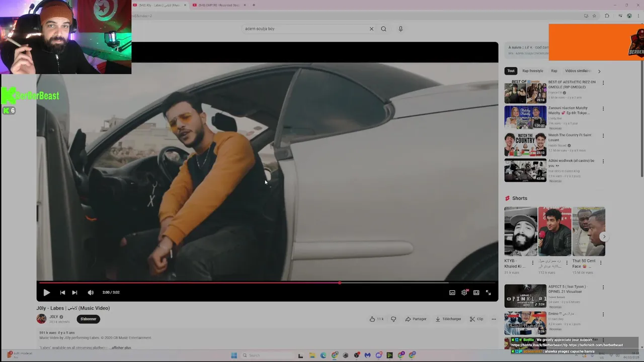Switch to theater mode
This screenshot has width=644, height=362.
[476, 293]
